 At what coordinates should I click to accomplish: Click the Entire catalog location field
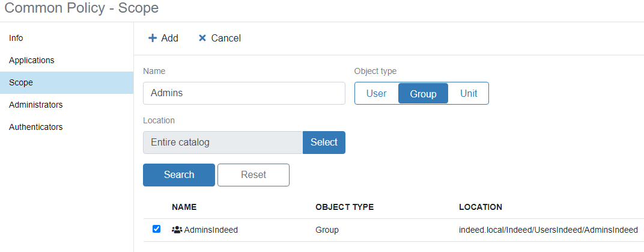223,143
